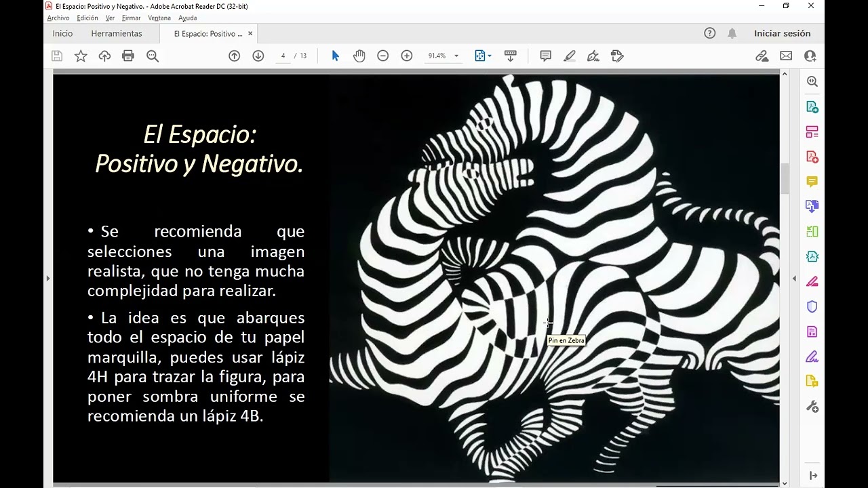This screenshot has height=488, width=868.
Task: Open Protect shield tool in sidebar
Action: tap(812, 306)
